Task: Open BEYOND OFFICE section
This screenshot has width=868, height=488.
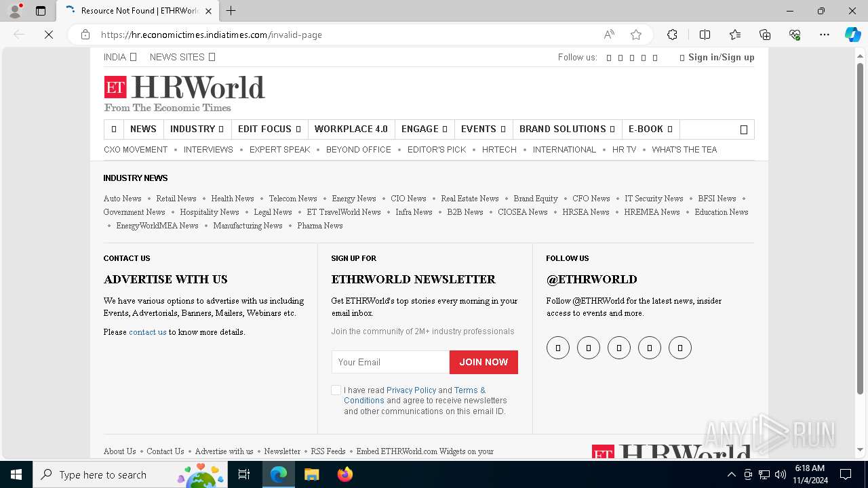Action: [359, 150]
